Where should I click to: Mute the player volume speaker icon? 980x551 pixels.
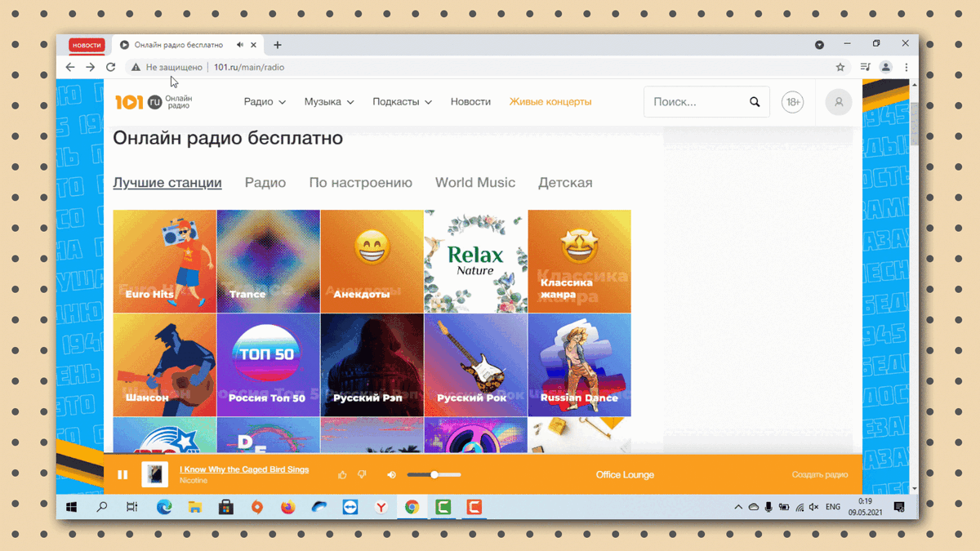pyautogui.click(x=391, y=474)
